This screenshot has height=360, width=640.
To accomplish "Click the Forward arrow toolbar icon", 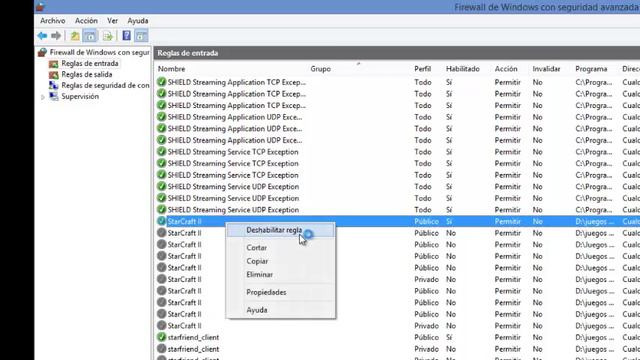I will pos(56,36).
